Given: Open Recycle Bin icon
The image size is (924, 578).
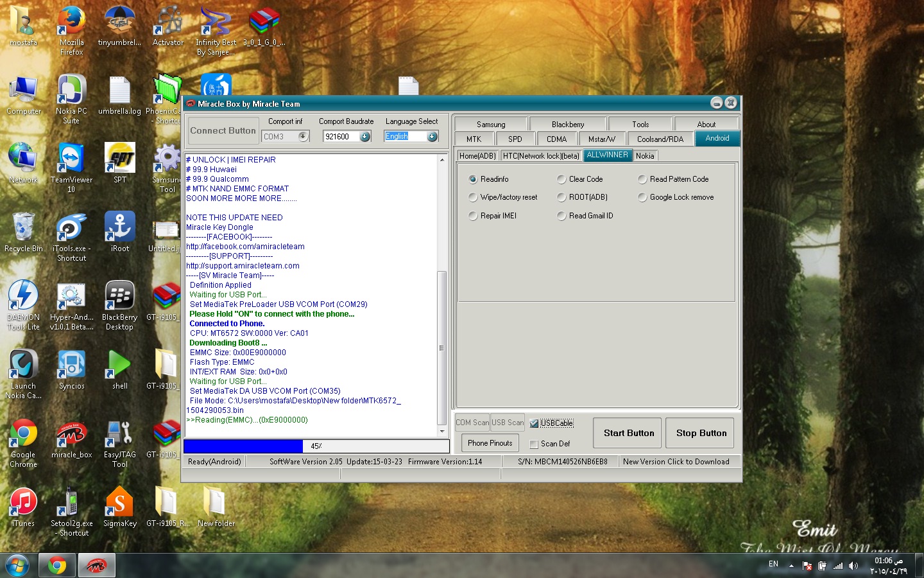Looking at the screenshot, I should click(24, 232).
